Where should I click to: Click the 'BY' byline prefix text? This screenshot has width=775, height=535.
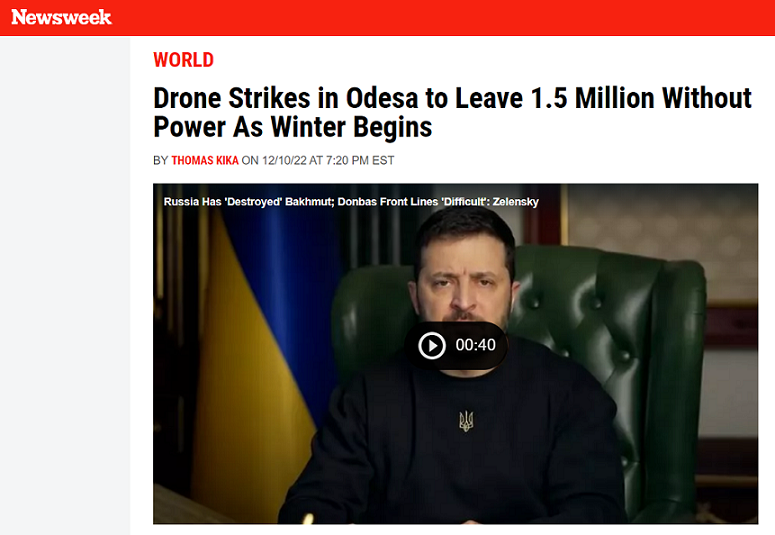(x=161, y=161)
